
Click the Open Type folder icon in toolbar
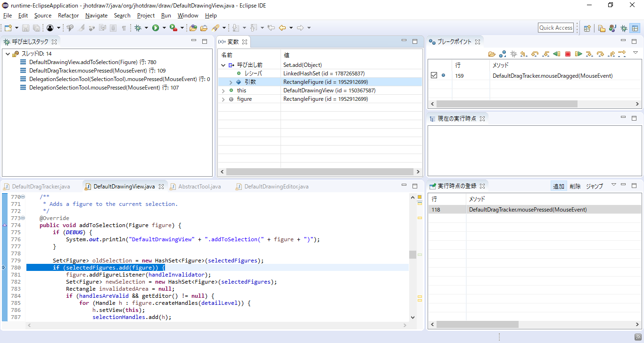193,28
